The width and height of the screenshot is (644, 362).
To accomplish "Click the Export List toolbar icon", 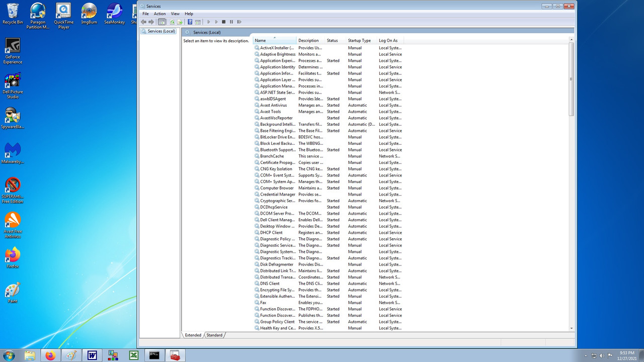I will pos(180,22).
